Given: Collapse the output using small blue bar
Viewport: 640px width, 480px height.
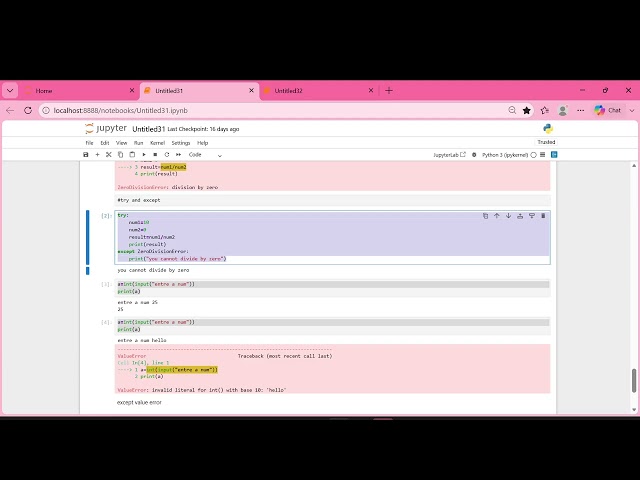Looking at the screenshot, I should coord(87,271).
